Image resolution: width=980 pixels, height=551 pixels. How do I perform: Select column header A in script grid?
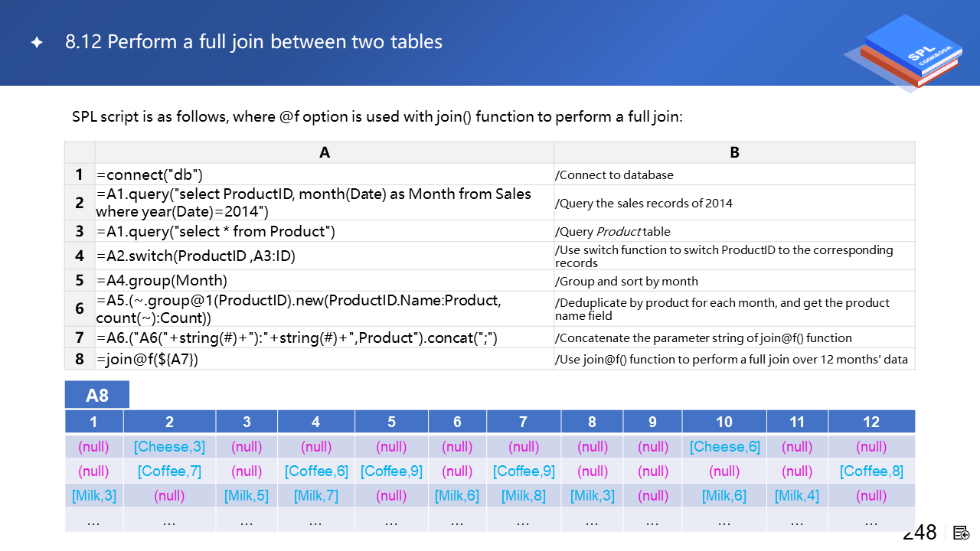(325, 152)
